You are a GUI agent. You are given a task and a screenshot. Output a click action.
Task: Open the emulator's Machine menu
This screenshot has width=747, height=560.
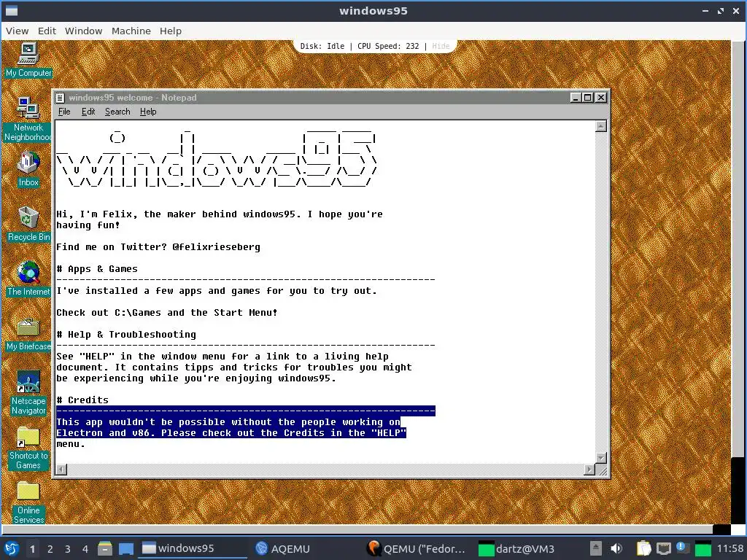click(x=131, y=31)
